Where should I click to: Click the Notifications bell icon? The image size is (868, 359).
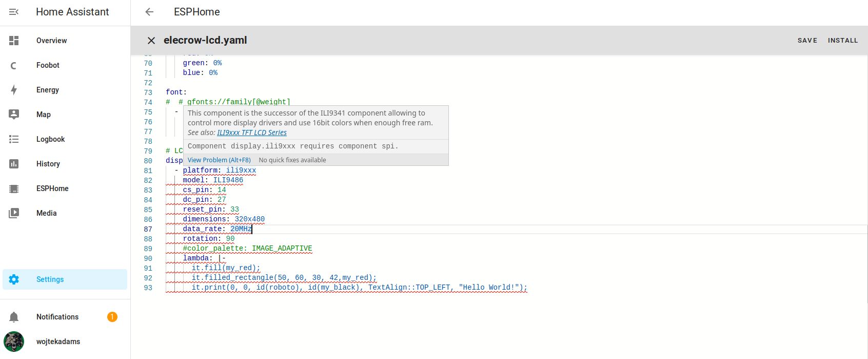(14, 317)
